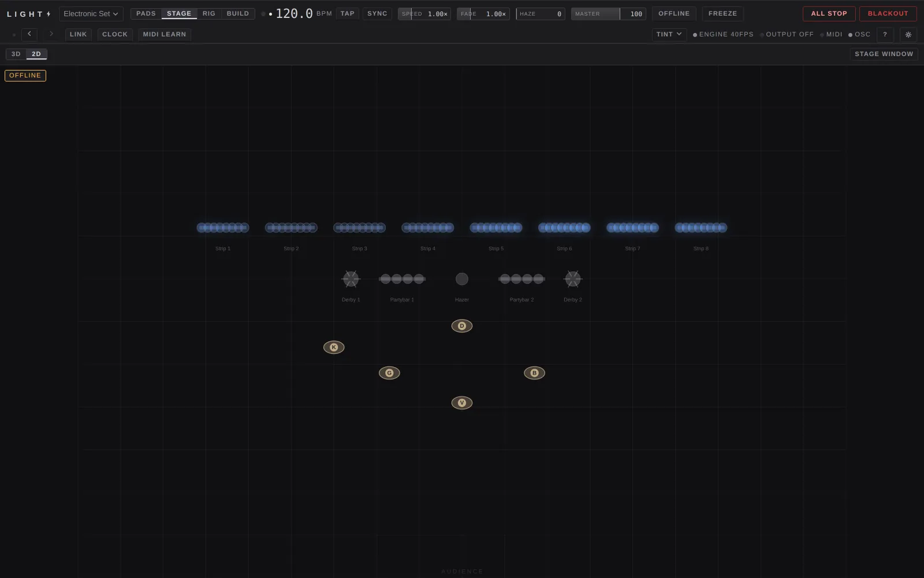
Task: Select the Derby 2 fixture icon
Action: (572, 279)
